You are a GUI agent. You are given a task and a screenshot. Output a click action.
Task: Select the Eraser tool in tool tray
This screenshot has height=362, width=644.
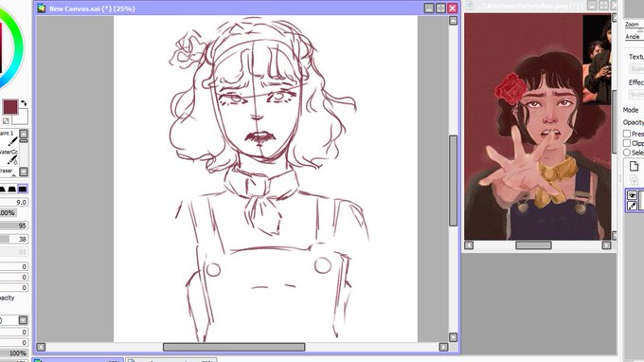pyautogui.click(x=9, y=172)
